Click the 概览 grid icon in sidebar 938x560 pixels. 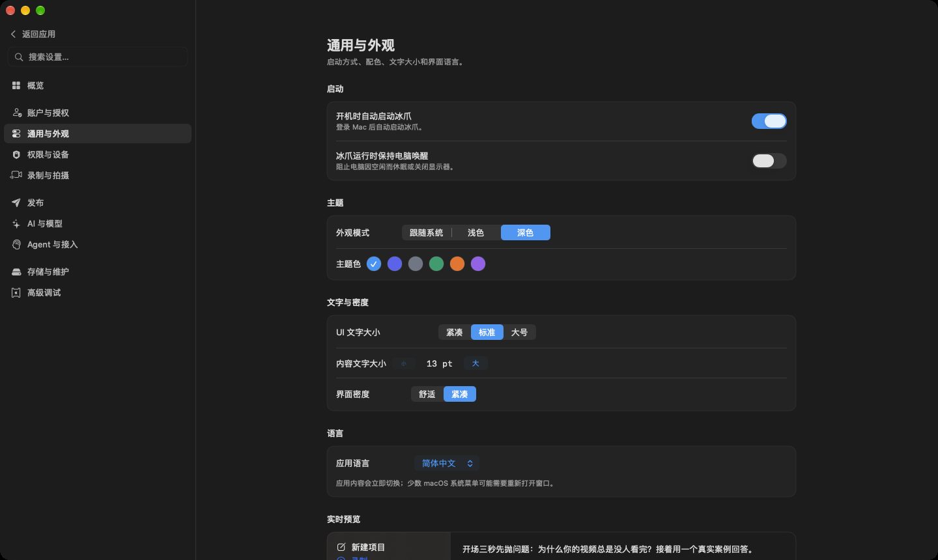point(16,85)
